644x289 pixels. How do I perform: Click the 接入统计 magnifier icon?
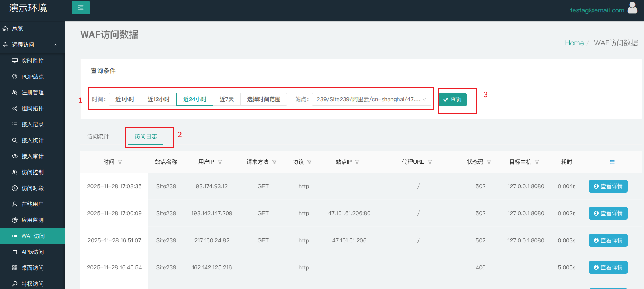tap(15, 140)
